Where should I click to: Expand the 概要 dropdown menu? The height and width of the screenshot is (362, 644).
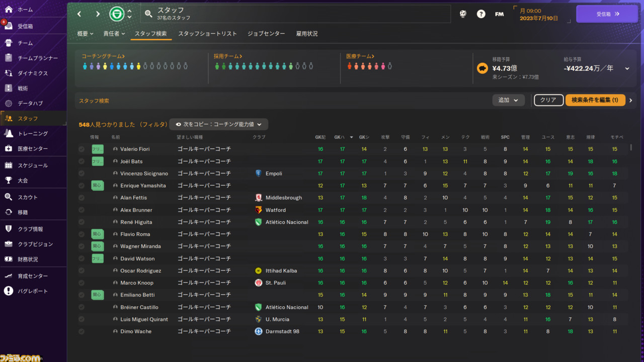tap(85, 34)
